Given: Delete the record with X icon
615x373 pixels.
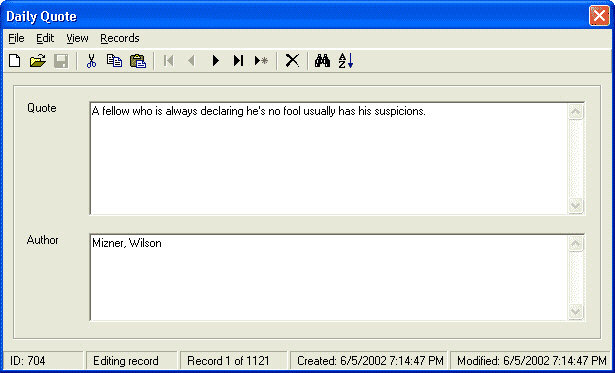Looking at the screenshot, I should coord(292,61).
